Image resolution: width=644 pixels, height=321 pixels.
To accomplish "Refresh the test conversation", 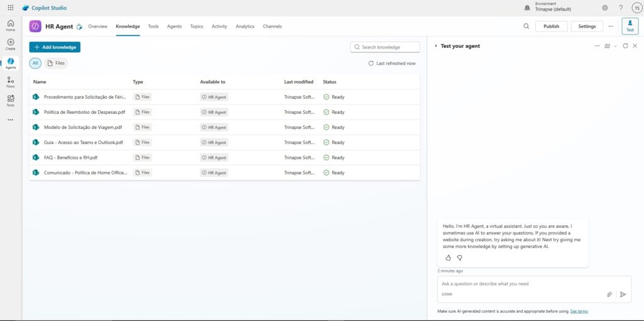I will click(x=625, y=46).
